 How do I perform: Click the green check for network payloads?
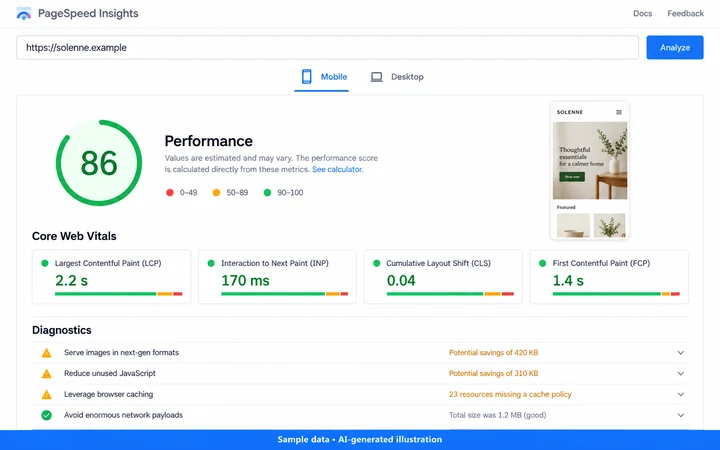[46, 415]
